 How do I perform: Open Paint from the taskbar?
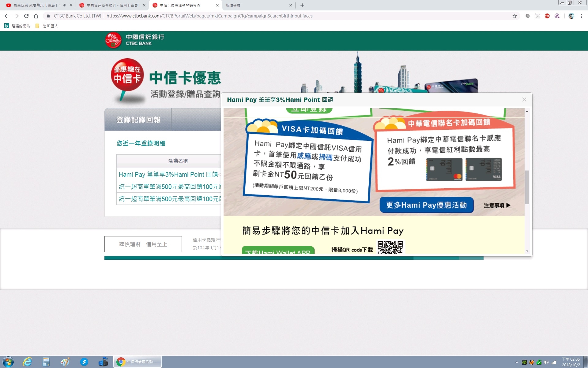[x=65, y=362]
